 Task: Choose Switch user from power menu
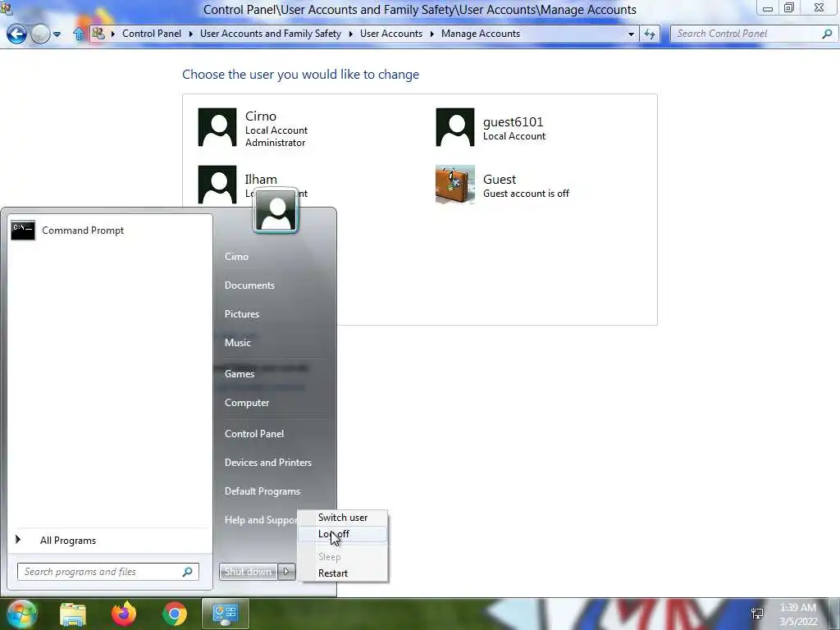(342, 518)
